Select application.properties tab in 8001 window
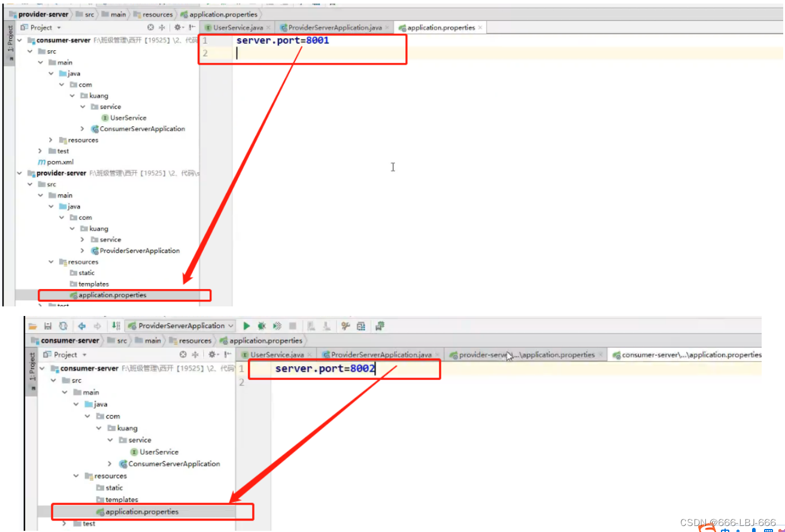Screen dimensions: 785x532 coord(440,28)
